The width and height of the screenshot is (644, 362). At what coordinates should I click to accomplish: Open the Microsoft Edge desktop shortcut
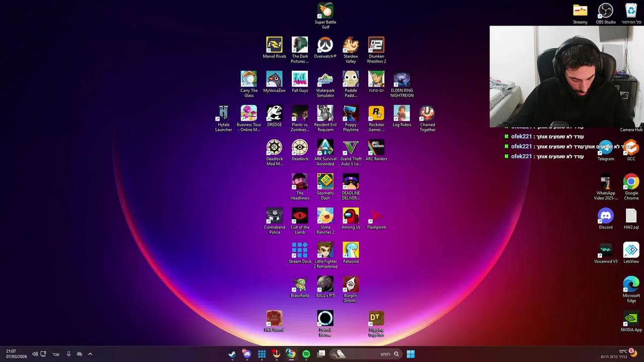[x=631, y=290]
